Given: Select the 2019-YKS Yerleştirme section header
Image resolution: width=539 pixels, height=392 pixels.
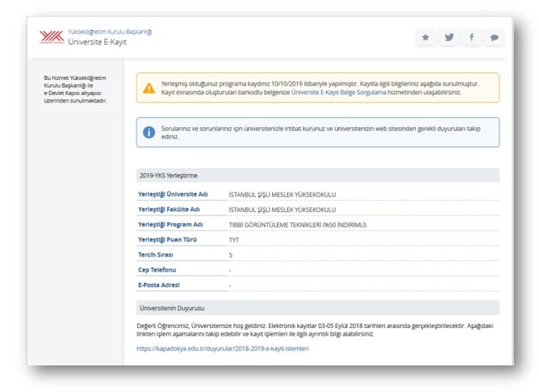Looking at the screenshot, I should 168,176.
